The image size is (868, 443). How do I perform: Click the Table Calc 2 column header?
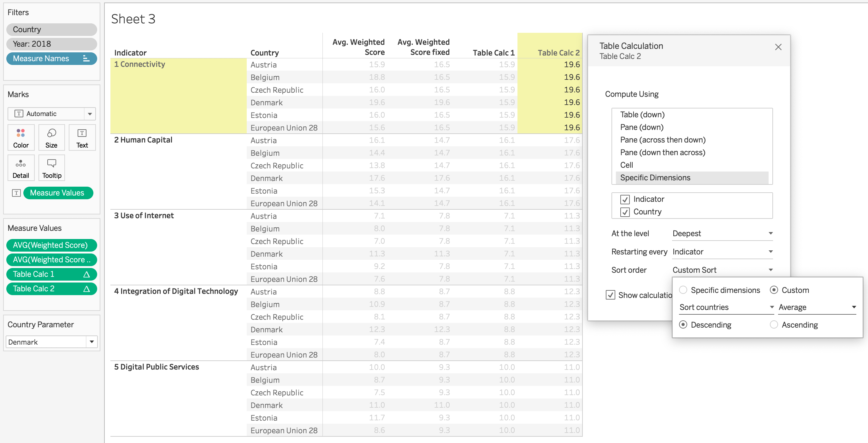point(559,53)
